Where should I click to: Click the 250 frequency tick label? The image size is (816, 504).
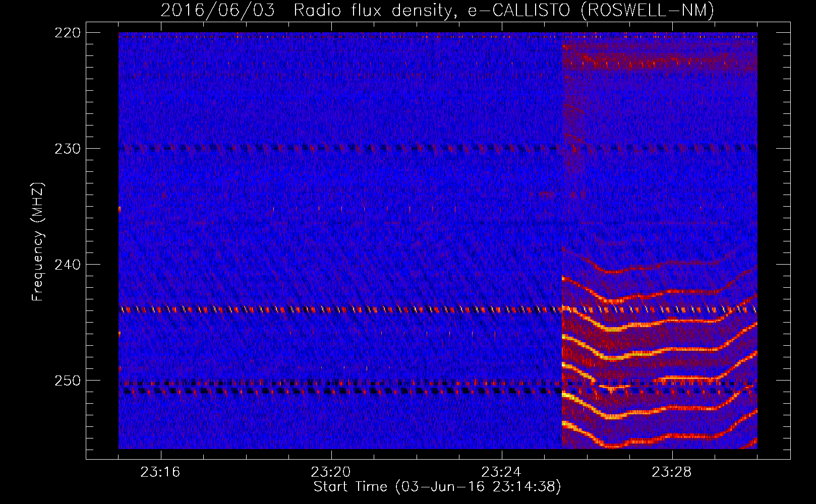(67, 381)
